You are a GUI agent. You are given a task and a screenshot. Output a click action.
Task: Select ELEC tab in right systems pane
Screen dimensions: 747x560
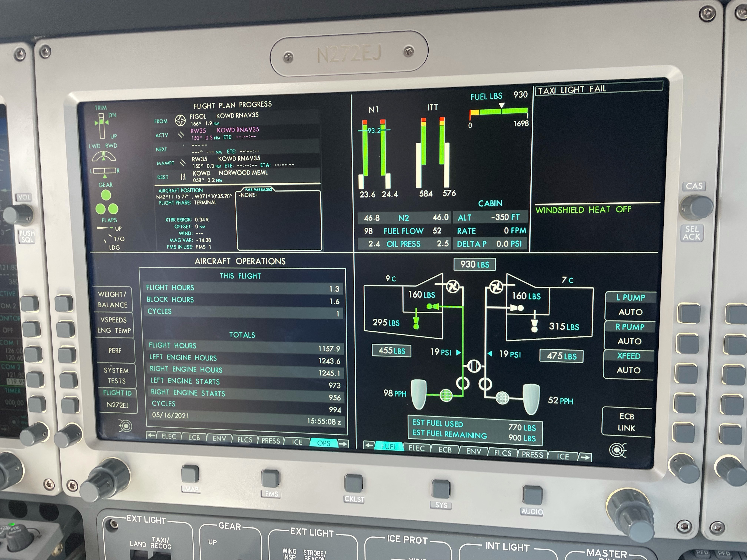[x=416, y=448]
